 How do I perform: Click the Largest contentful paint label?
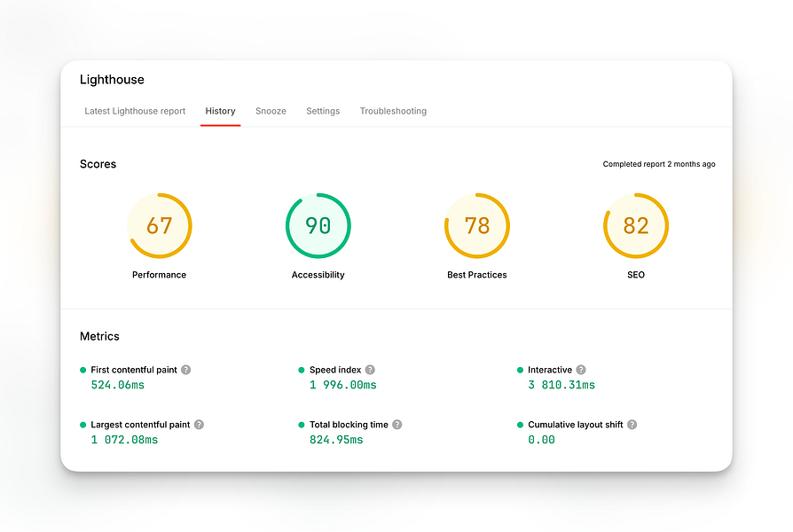[x=141, y=425]
